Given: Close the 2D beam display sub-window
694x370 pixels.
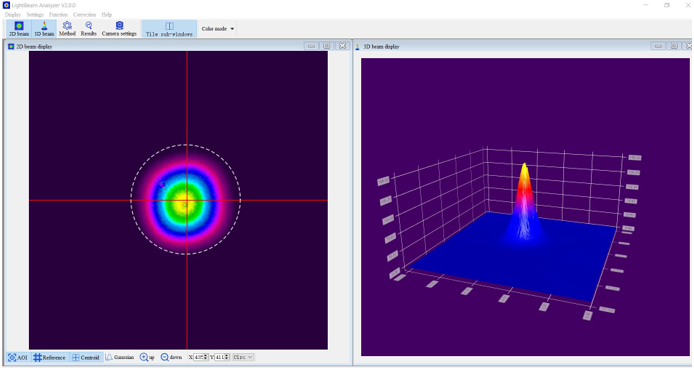Looking at the screenshot, I should (342, 46).
